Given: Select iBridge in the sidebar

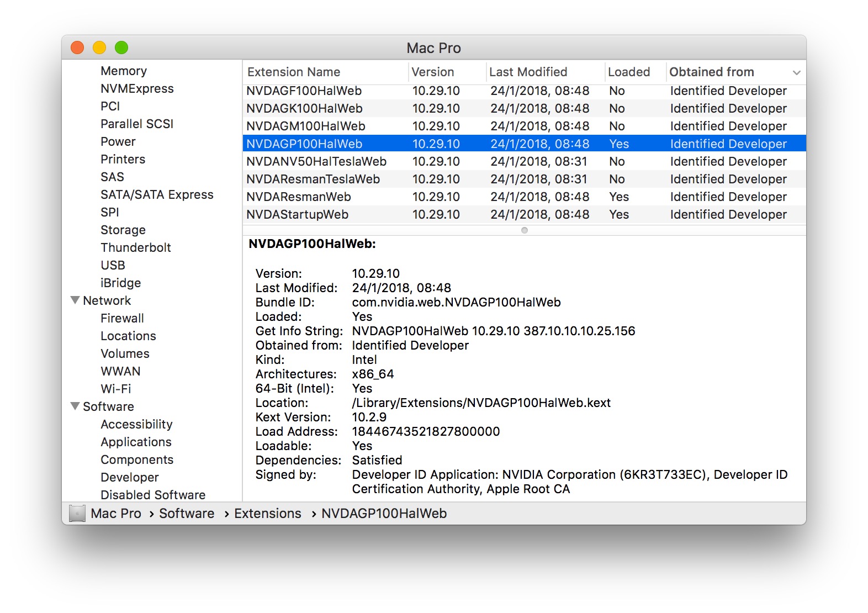Looking at the screenshot, I should point(121,283).
